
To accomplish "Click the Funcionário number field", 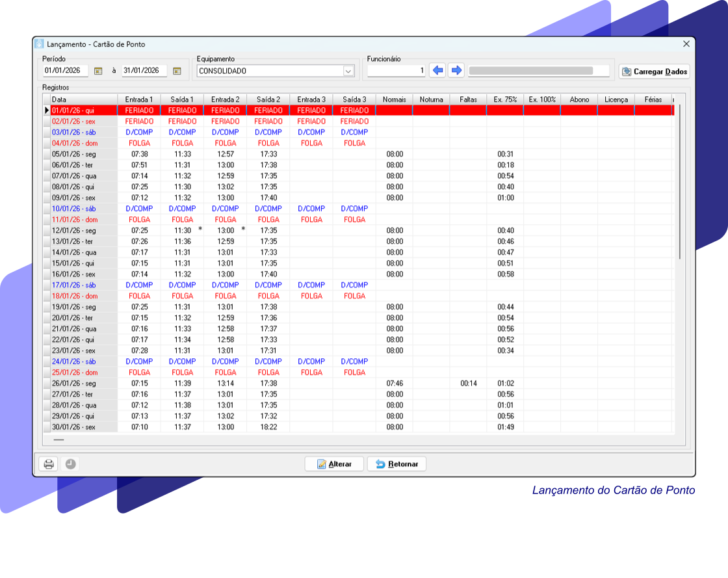I will (x=396, y=71).
